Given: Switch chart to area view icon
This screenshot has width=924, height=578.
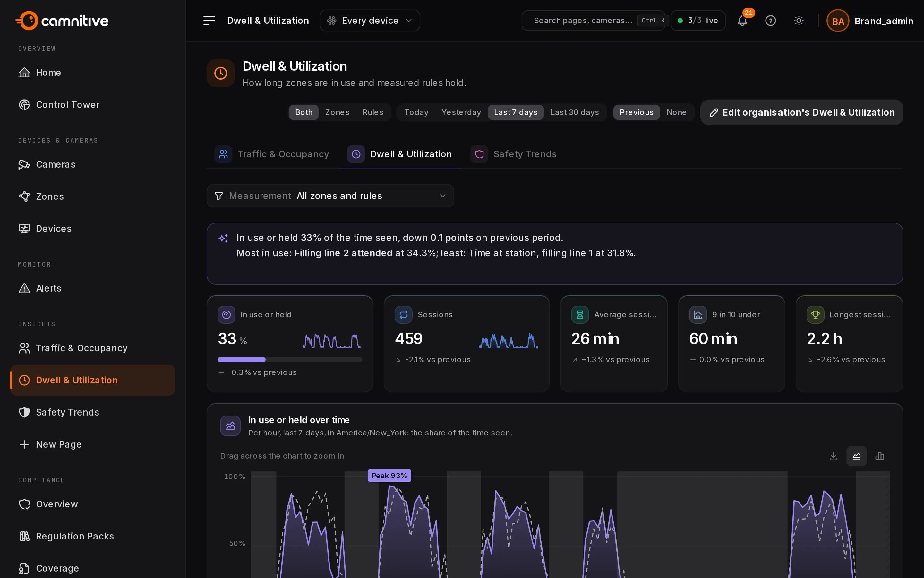Looking at the screenshot, I should (x=856, y=456).
